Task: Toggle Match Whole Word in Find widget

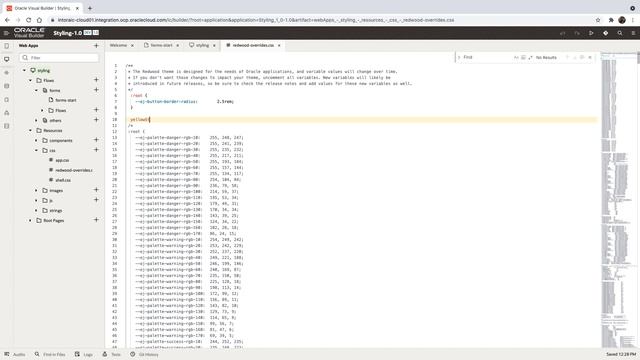Action: point(523,58)
